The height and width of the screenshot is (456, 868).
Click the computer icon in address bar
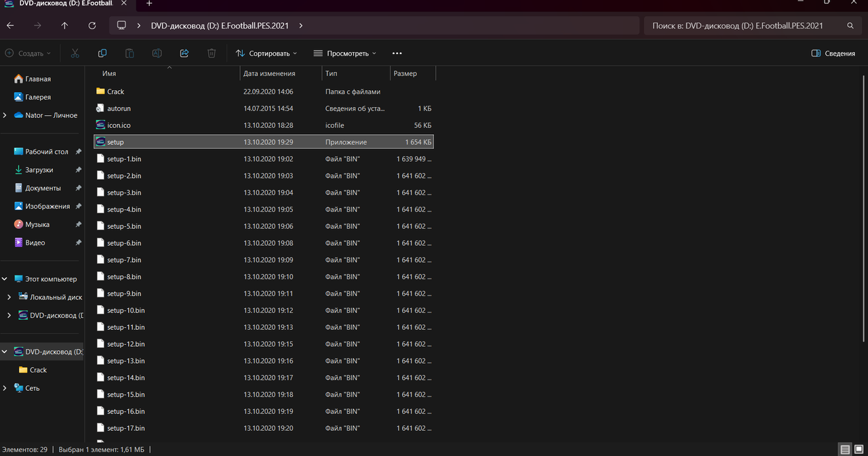click(121, 26)
